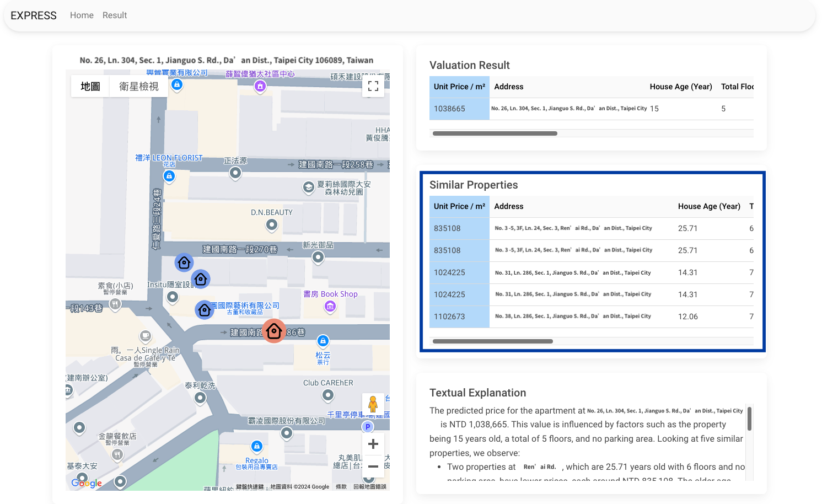Open the Result navigation item

[x=115, y=15]
